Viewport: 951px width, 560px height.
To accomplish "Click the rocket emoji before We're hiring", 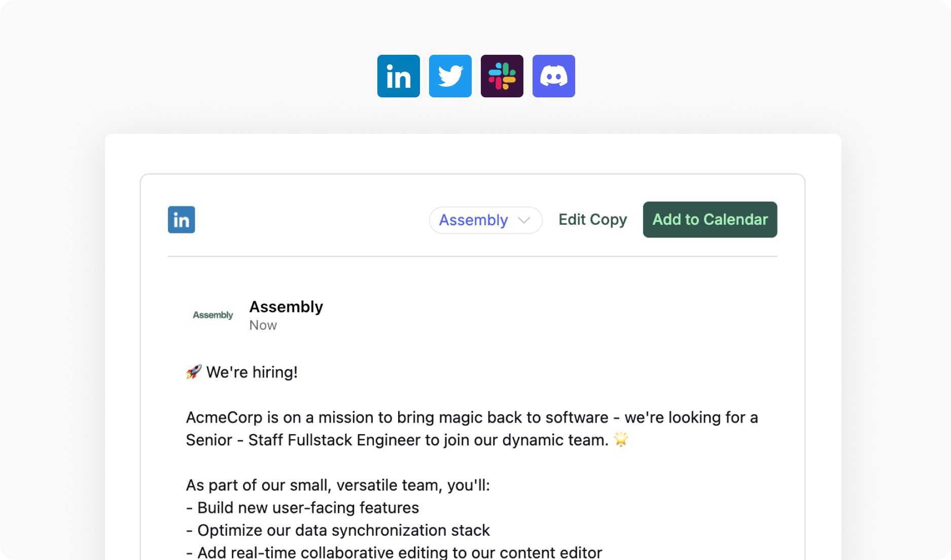I will 194,372.
